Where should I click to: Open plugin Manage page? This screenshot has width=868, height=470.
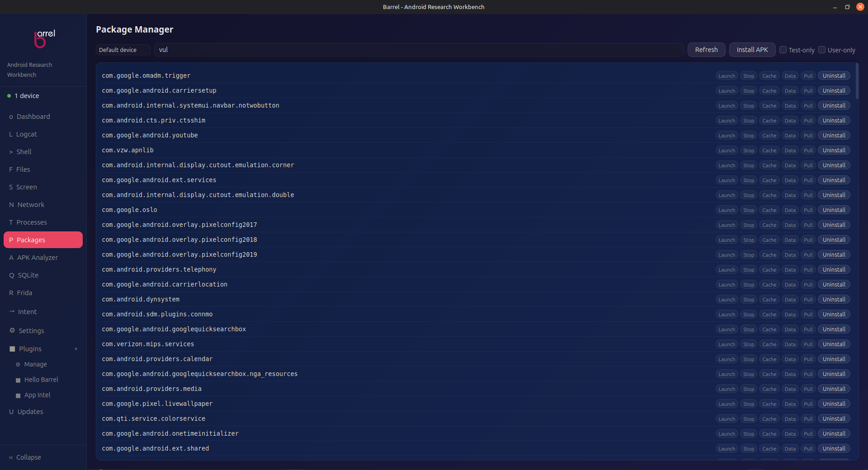[43, 364]
